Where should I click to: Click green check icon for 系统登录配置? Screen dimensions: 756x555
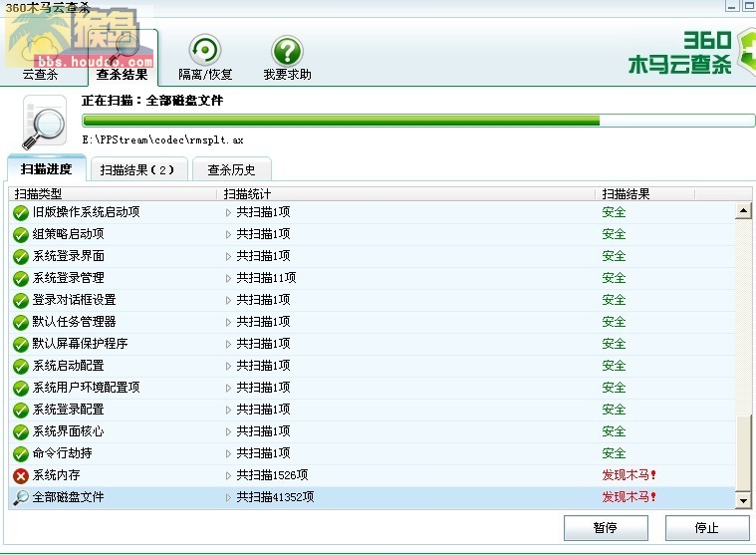tap(21, 411)
